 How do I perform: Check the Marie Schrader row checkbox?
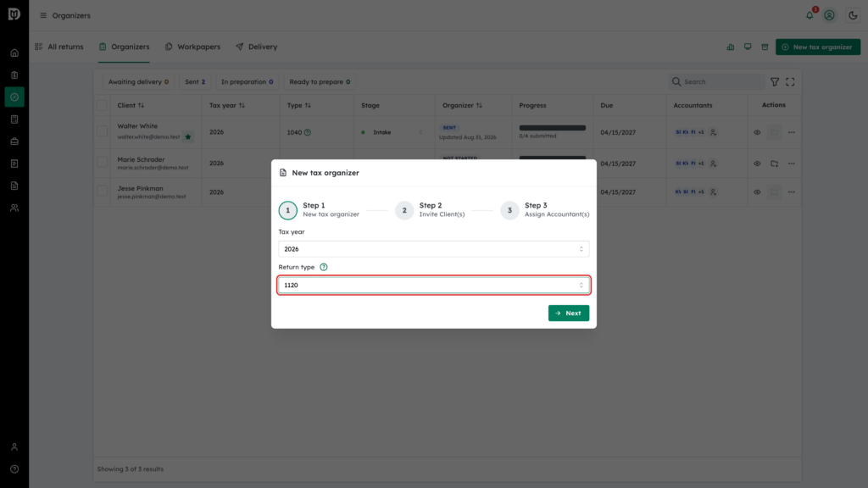tap(102, 162)
